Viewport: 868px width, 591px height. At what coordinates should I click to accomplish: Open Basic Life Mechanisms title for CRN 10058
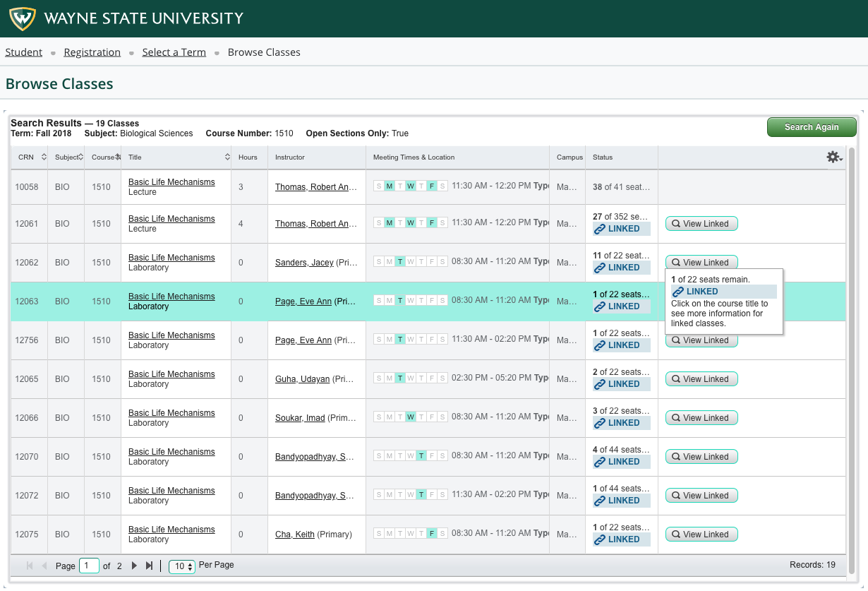click(171, 182)
